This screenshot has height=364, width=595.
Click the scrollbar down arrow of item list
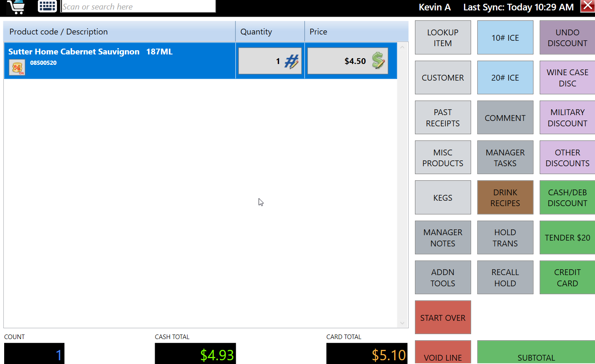pyautogui.click(x=402, y=323)
